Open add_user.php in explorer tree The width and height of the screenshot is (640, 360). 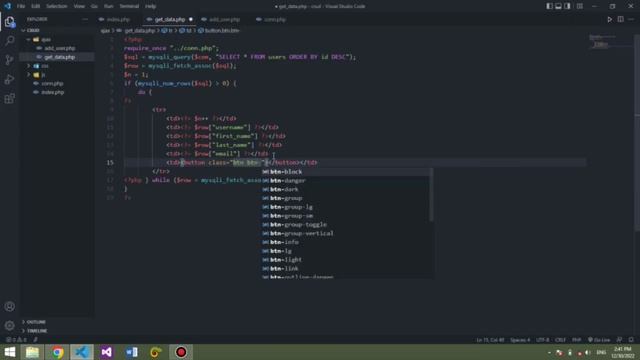click(x=60, y=48)
